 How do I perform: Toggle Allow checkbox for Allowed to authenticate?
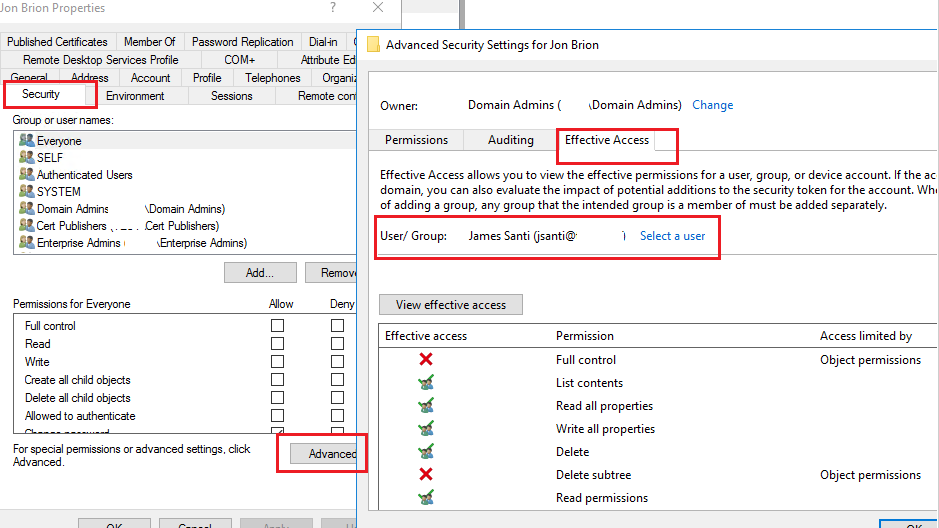[277, 416]
